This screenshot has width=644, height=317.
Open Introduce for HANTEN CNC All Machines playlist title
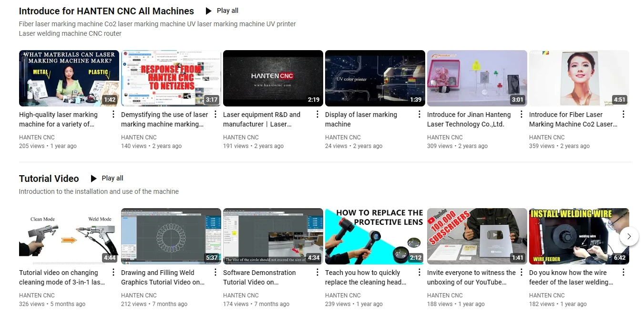pyautogui.click(x=106, y=11)
